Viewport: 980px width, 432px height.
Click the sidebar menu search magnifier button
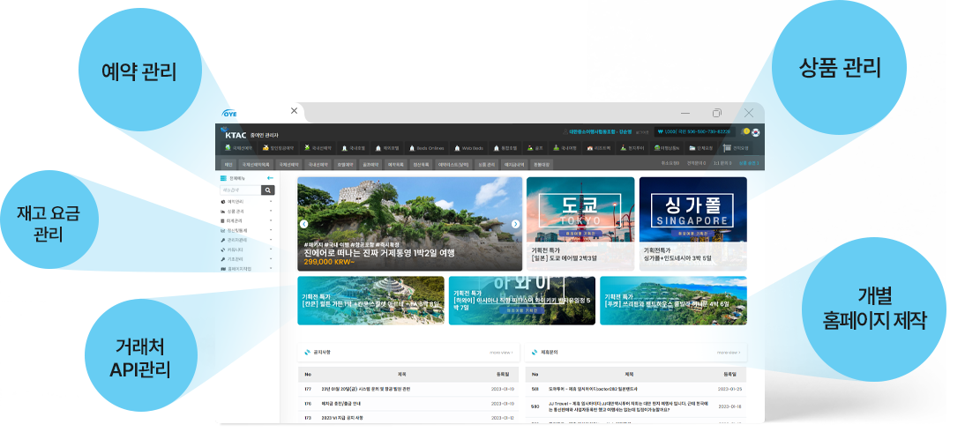(x=268, y=190)
